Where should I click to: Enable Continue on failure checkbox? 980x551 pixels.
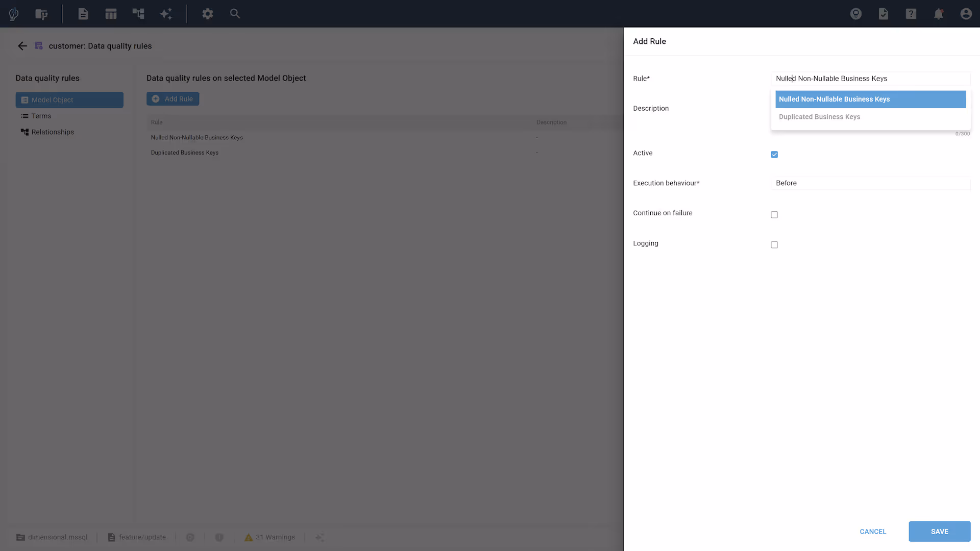(774, 215)
